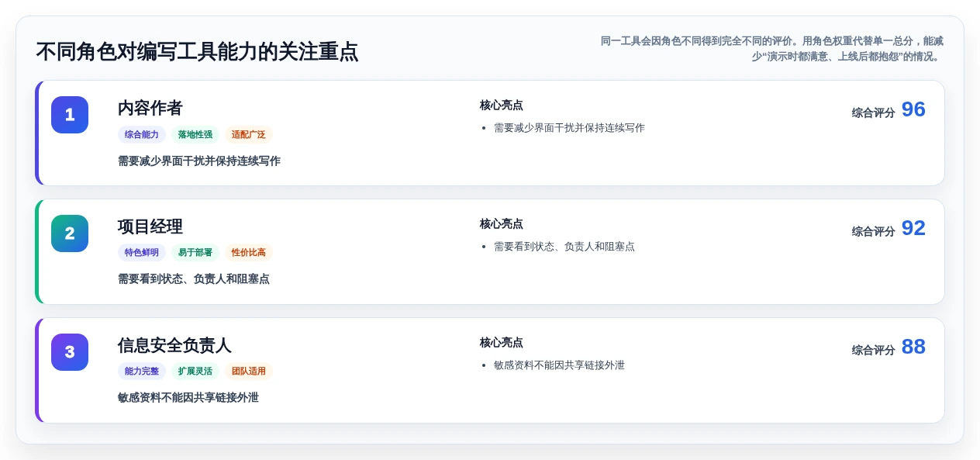Choose the 扩展灵活 tag
The width and height of the screenshot is (980, 460).
pyautogui.click(x=195, y=371)
